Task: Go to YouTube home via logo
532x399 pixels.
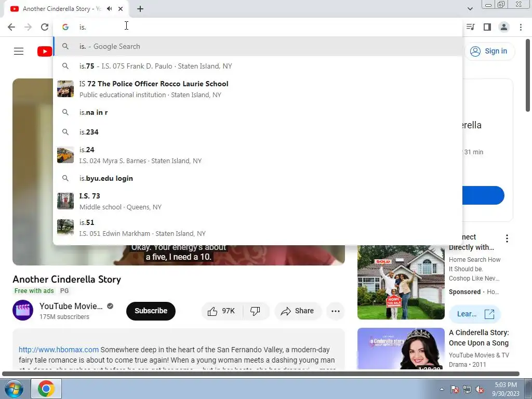Action: click(45, 51)
